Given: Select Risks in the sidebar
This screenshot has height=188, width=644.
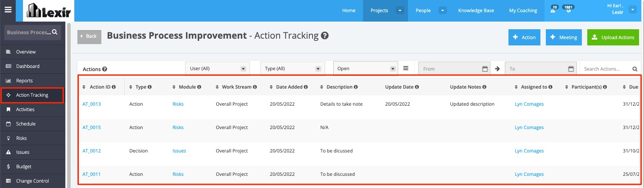Looking at the screenshot, I should 33,138.
